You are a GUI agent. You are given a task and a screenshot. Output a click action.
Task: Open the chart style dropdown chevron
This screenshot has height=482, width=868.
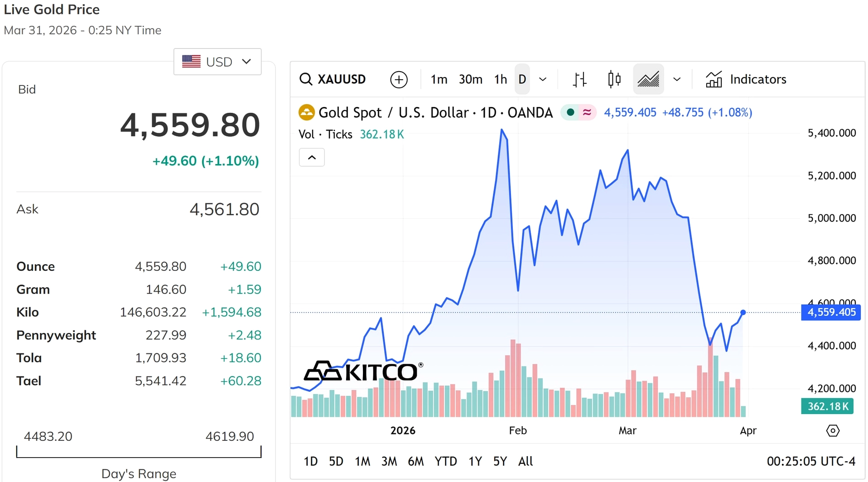(x=677, y=79)
